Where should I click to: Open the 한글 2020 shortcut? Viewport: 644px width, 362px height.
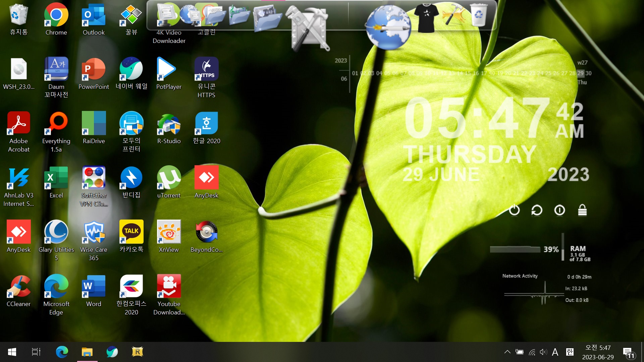(x=206, y=128)
